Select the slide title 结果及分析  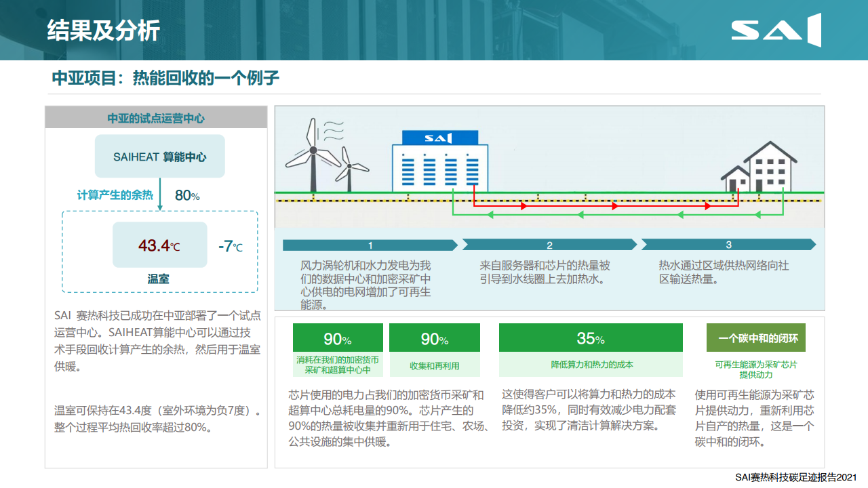[103, 30]
